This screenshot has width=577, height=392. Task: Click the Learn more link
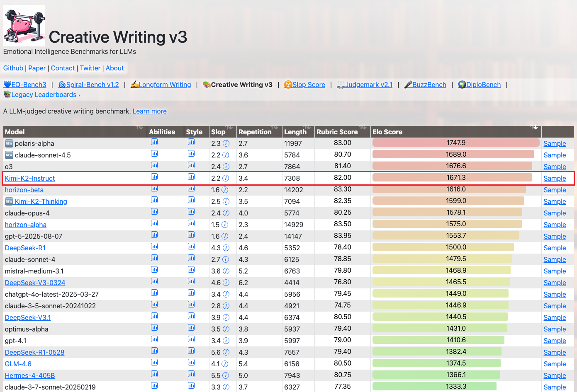[x=149, y=111]
